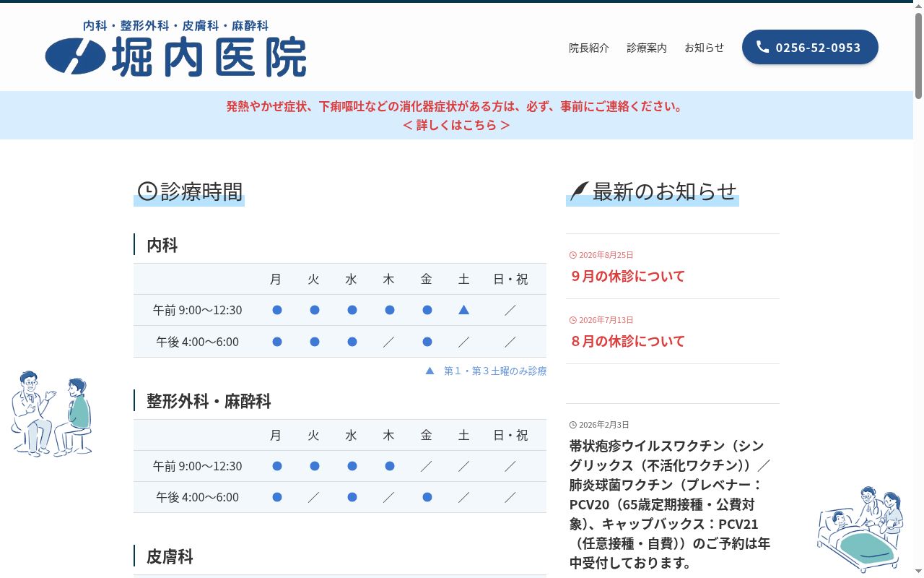924x578 pixels.
Task: Click the 整形外科・麻酔科 Friday afternoon circle mark
Action: (x=427, y=497)
